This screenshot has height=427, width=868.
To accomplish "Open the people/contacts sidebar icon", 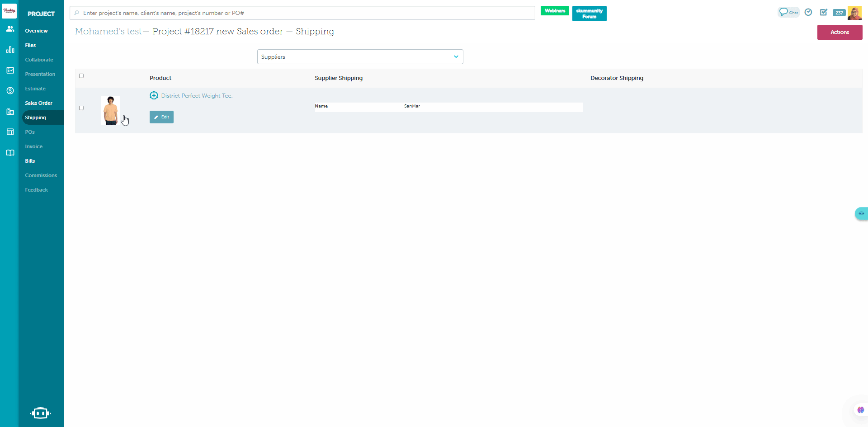I will pyautogui.click(x=10, y=29).
